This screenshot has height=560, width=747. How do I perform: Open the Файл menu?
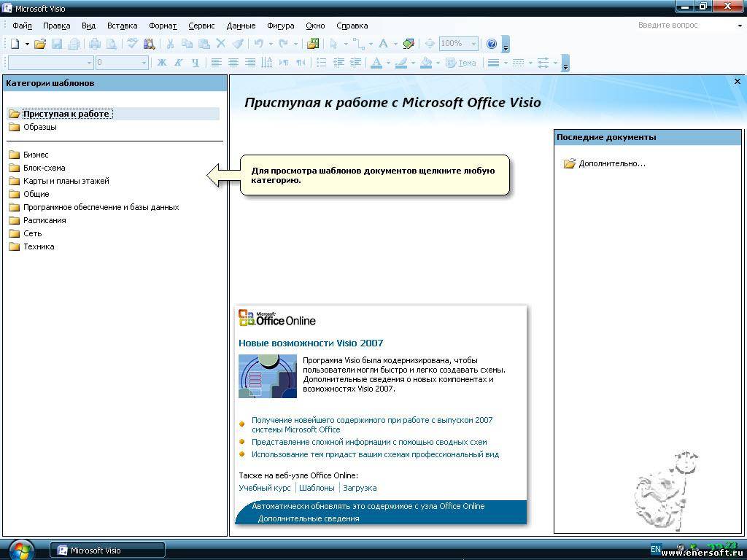coord(22,26)
